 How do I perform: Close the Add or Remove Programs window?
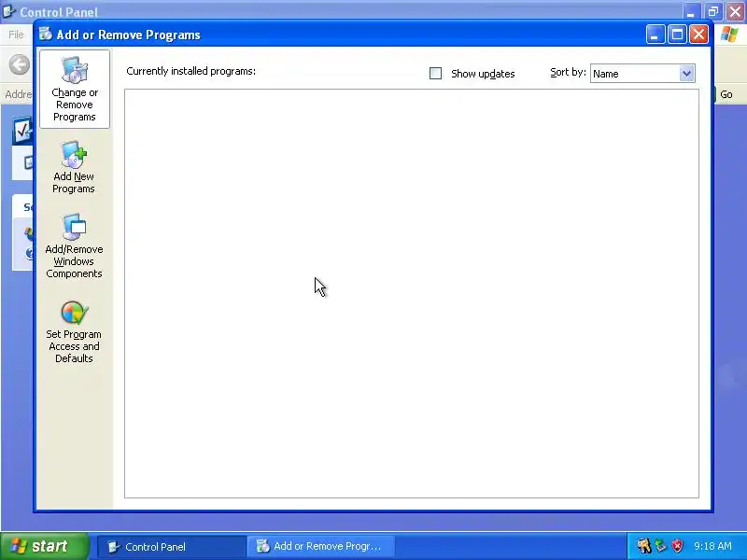click(x=698, y=35)
